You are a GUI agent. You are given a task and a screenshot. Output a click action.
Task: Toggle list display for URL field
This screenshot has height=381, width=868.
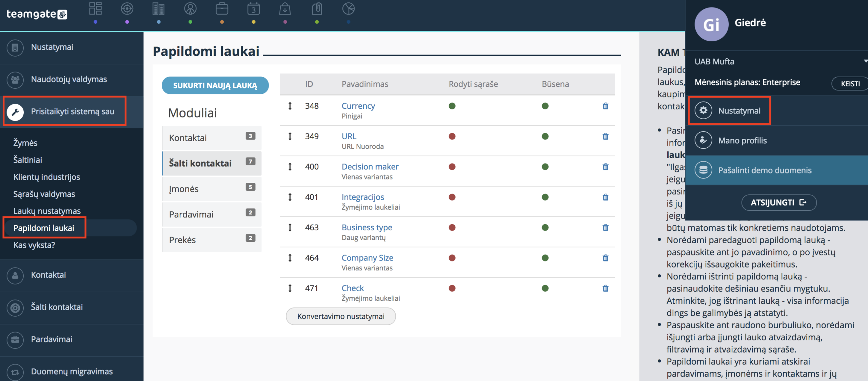tap(452, 136)
